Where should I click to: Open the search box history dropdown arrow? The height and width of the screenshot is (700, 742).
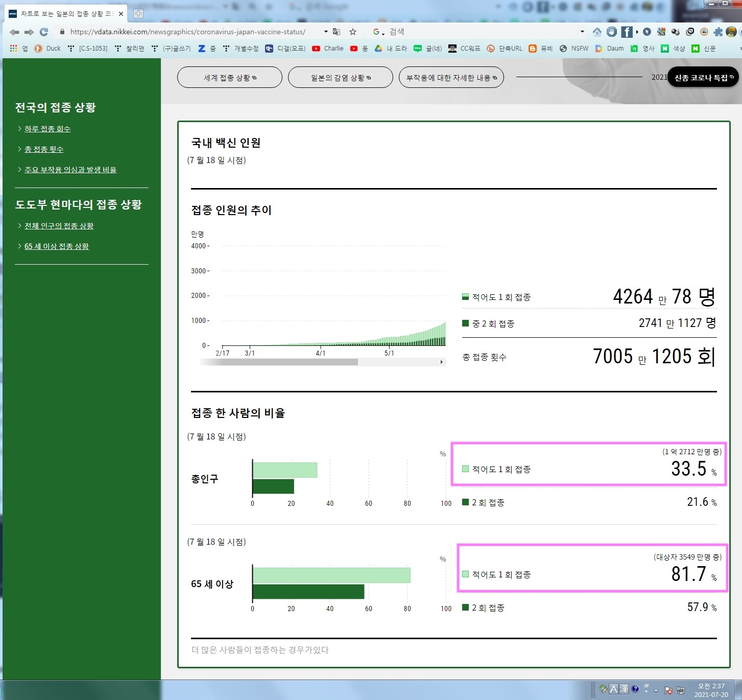pyautogui.click(x=582, y=32)
